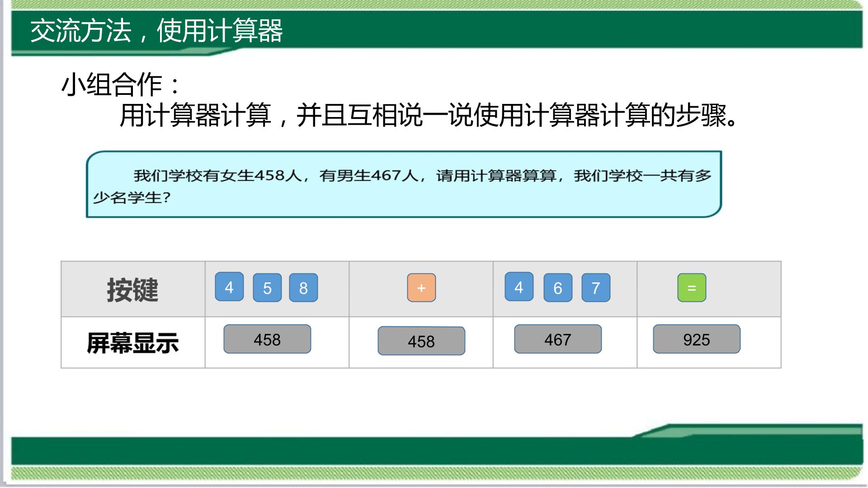Screen dimensions: 868x488
Task: Select the gray display showing 925
Action: (697, 339)
